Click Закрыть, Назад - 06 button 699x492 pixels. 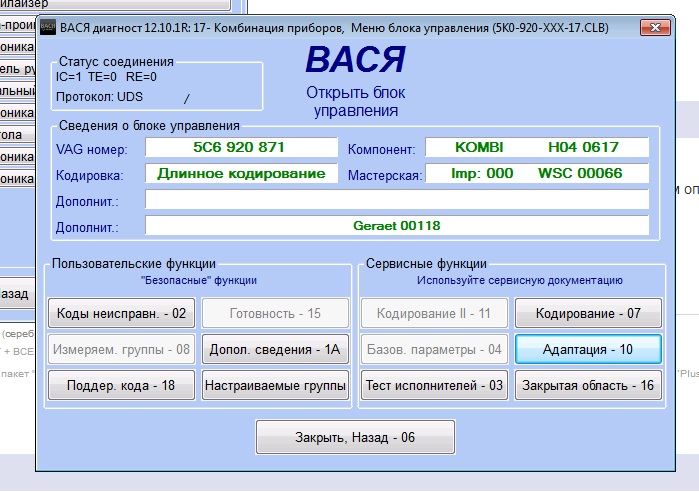tap(355, 437)
